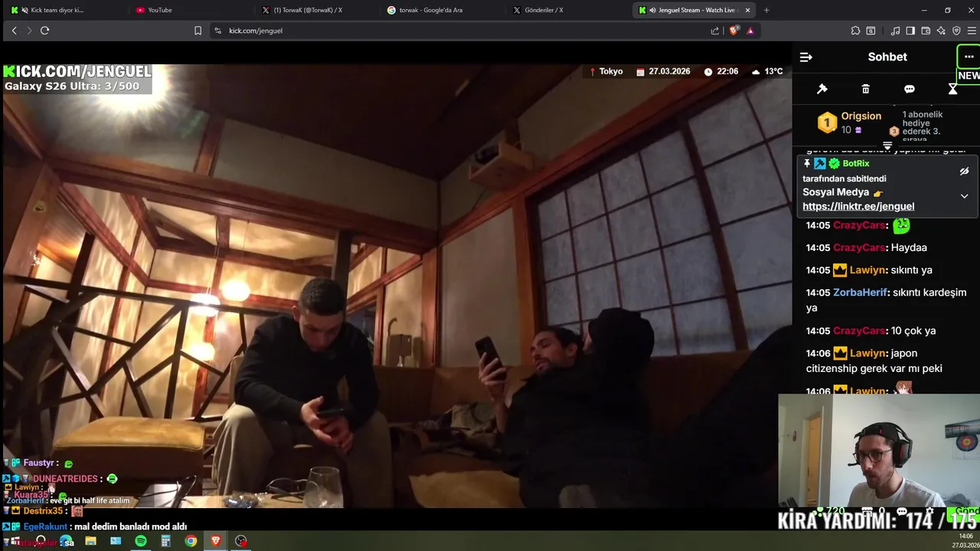Collapse the chat panel with the arrow icon

(x=805, y=57)
